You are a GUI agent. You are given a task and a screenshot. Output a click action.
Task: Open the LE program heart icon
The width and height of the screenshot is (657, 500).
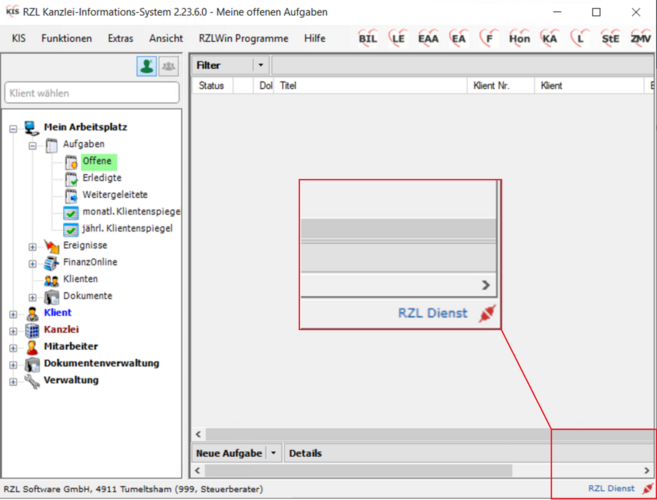pos(398,38)
